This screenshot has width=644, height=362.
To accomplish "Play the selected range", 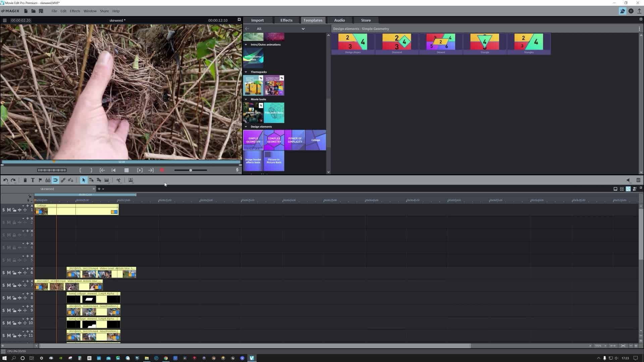I will (140, 170).
